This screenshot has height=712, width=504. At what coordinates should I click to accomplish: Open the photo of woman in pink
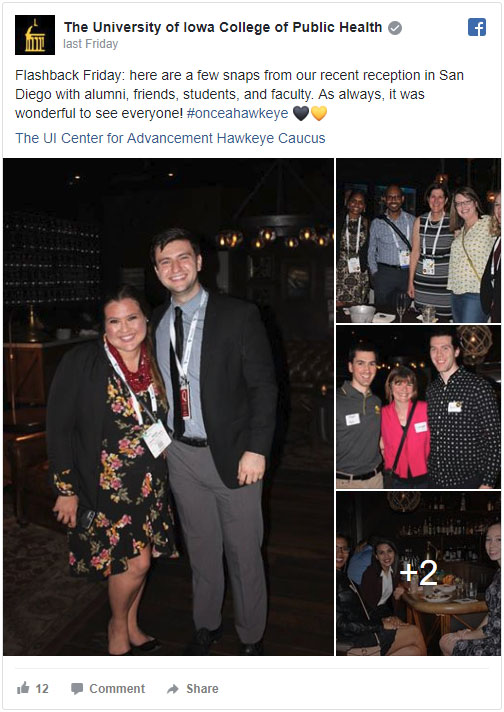418,407
